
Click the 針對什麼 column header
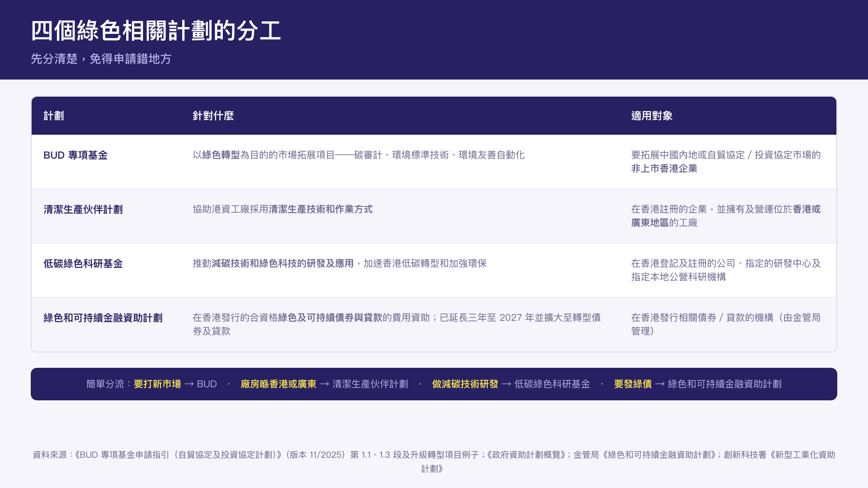[213, 116]
